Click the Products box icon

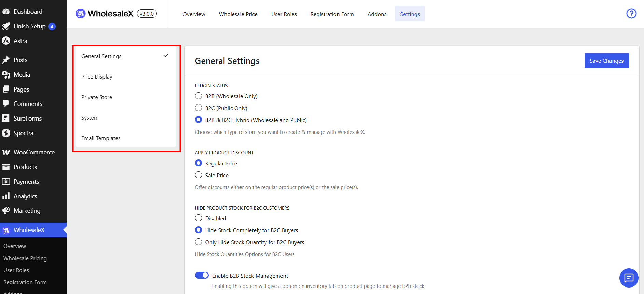[6, 167]
